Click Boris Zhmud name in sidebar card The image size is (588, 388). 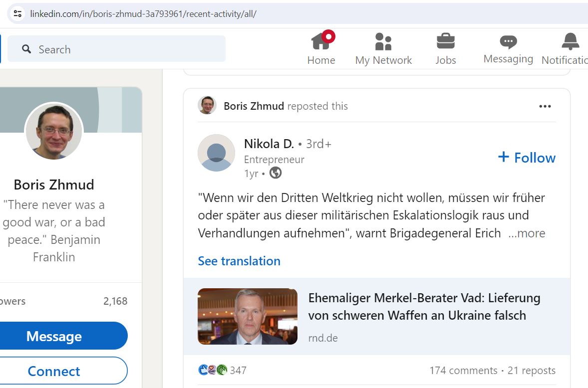coord(54,185)
